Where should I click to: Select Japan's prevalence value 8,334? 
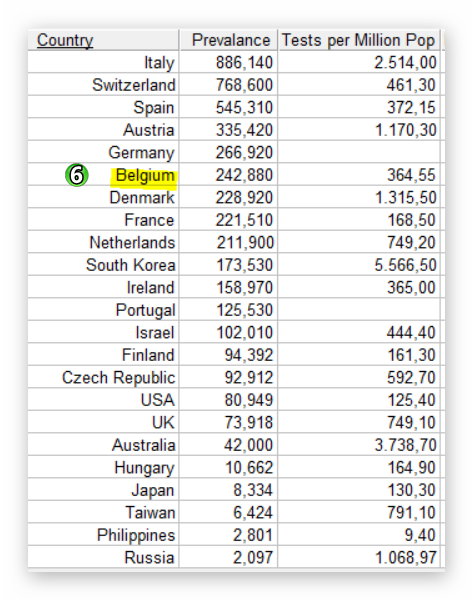pos(228,490)
